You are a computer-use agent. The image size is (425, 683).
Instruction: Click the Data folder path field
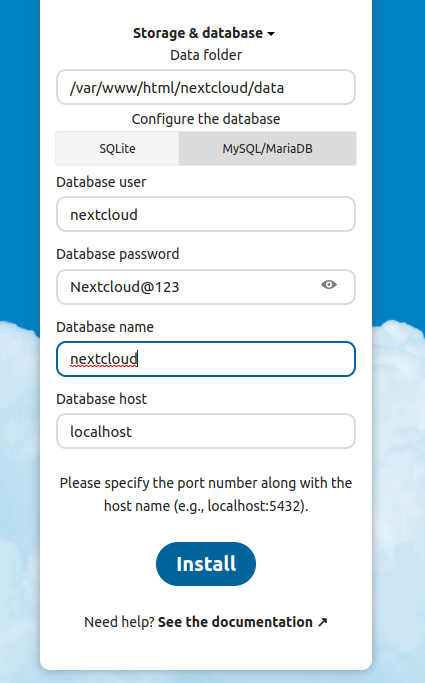[206, 87]
